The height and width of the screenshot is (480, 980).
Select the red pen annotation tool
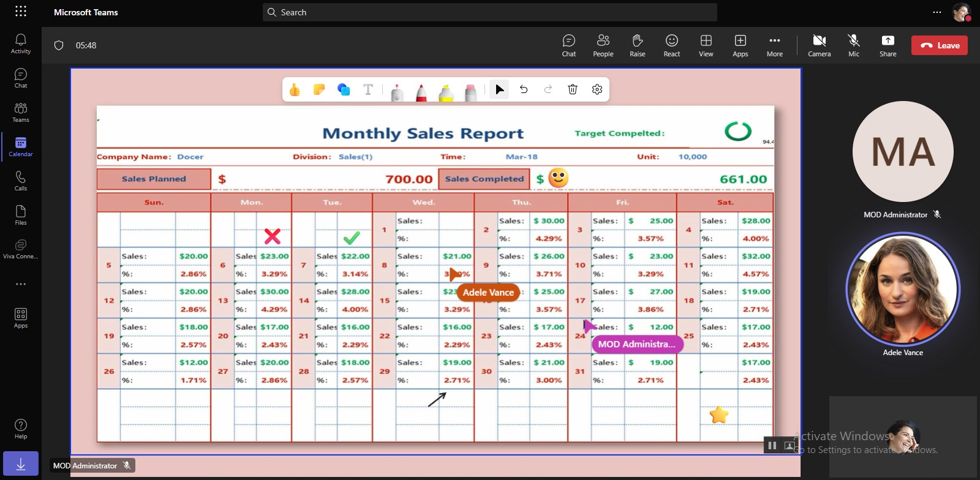[421, 91]
